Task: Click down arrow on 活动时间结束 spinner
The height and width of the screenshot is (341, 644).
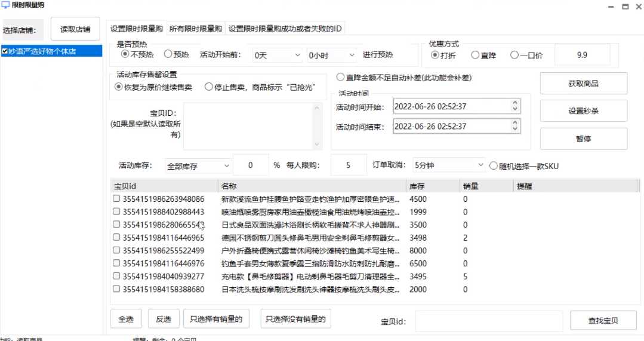Action: [x=516, y=130]
